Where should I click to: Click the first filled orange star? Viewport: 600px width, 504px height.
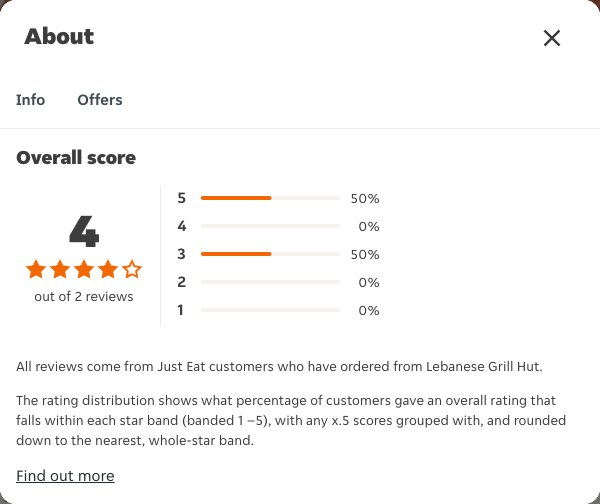click(x=36, y=269)
